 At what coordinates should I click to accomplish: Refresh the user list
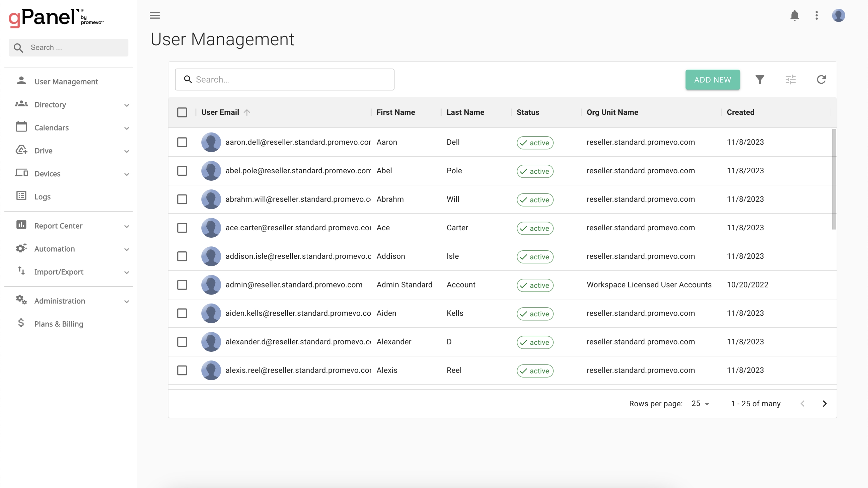tap(822, 80)
